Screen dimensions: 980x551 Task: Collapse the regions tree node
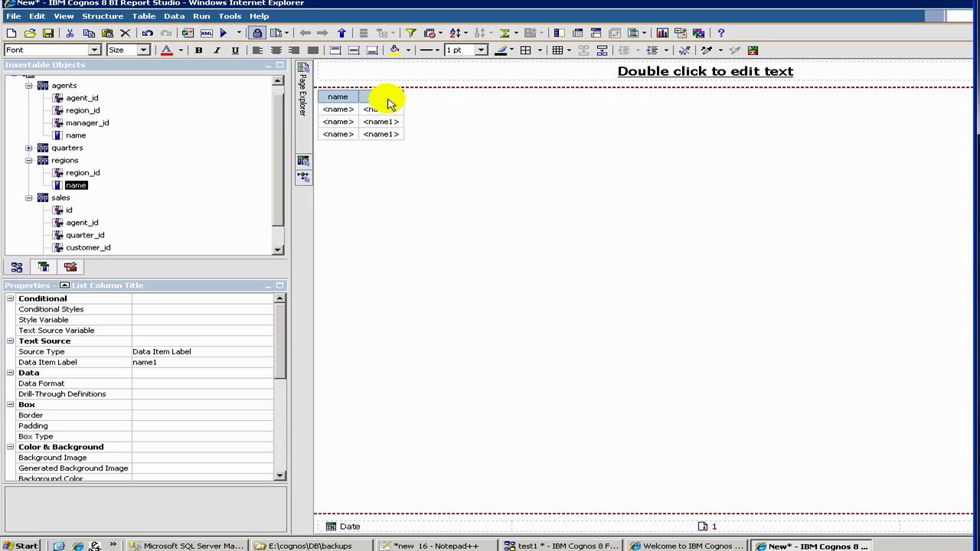(29, 161)
